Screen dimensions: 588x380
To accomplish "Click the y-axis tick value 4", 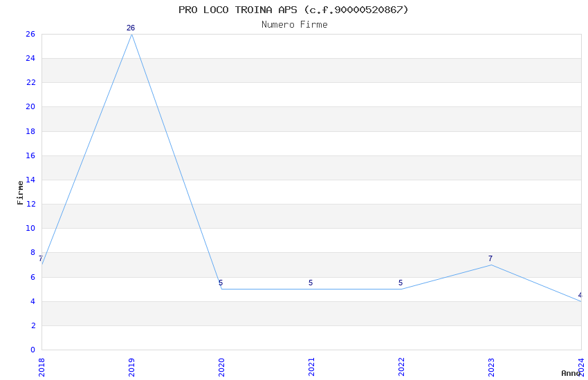I will tap(33, 301).
